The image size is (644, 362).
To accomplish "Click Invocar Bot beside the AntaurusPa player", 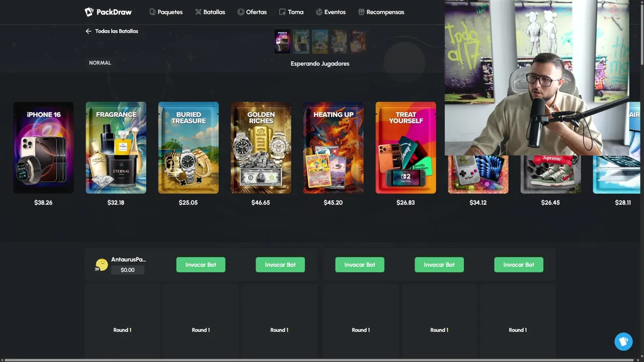I will point(201,265).
